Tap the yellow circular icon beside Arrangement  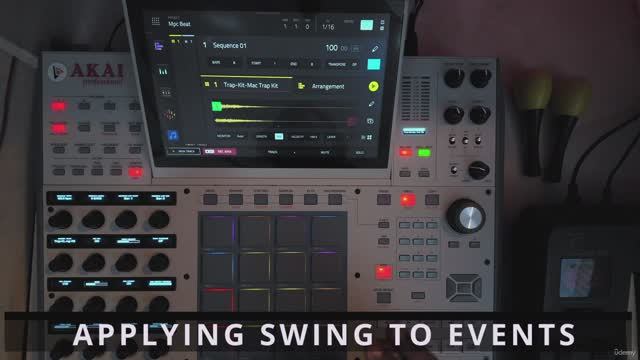coord(373,86)
